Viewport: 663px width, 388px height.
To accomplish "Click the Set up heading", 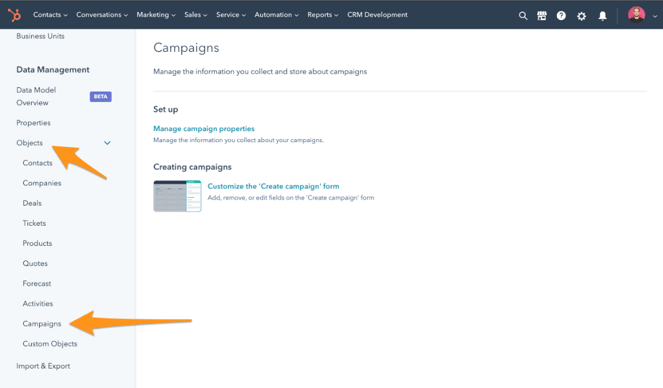I will click(166, 109).
